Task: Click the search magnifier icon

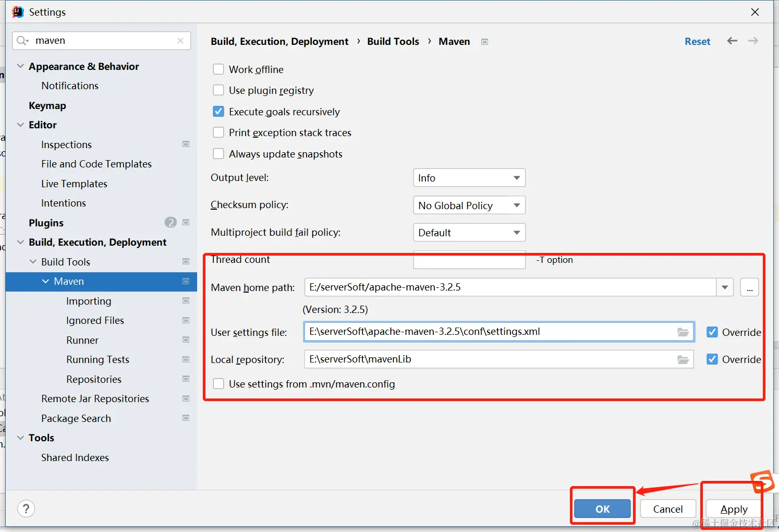Action: click(x=22, y=41)
